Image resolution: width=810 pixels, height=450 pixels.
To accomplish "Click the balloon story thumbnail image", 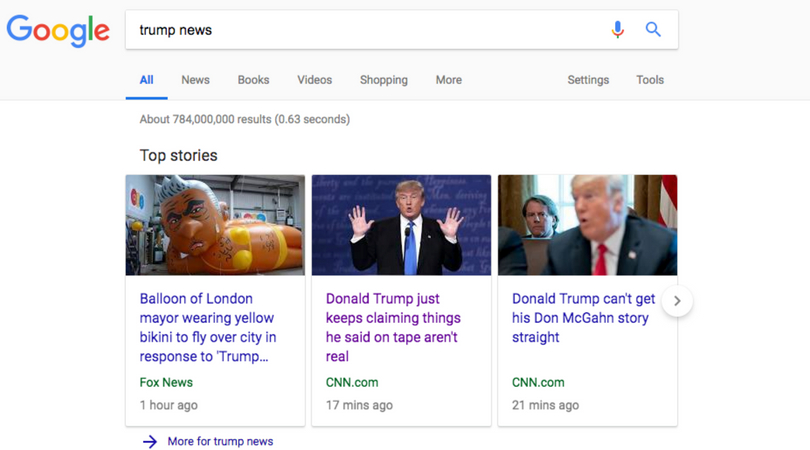I will [x=215, y=225].
